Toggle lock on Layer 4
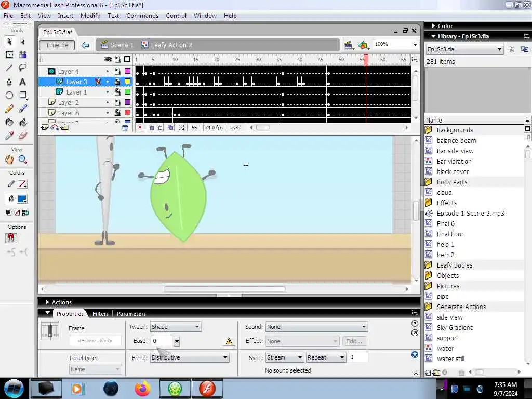Image resolution: width=532 pixels, height=399 pixels. tap(117, 71)
